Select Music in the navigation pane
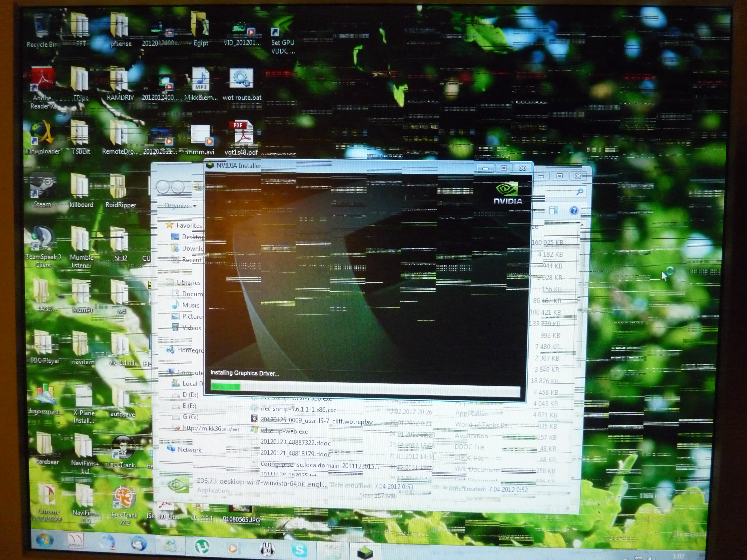This screenshot has width=747, height=560. click(x=190, y=305)
